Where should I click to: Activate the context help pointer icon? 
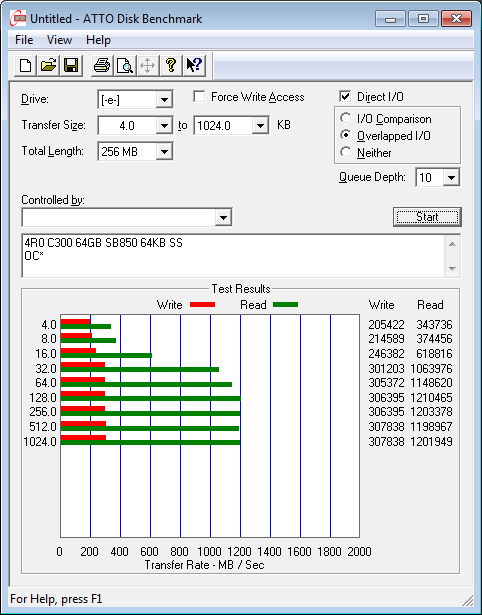click(x=194, y=65)
